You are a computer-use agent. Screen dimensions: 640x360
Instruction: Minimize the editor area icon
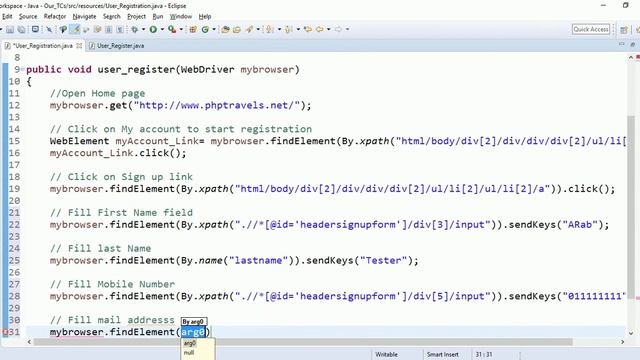pos(622,44)
